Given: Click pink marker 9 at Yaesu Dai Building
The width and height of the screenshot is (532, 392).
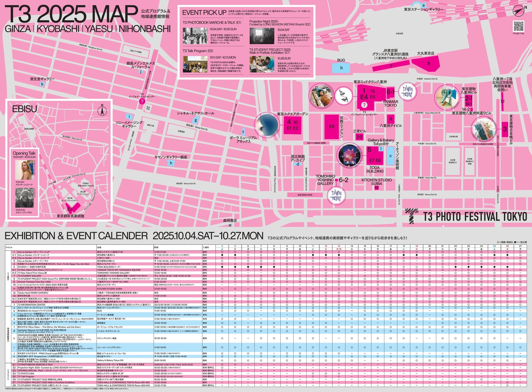Looking at the screenshot, I should pos(391,119).
